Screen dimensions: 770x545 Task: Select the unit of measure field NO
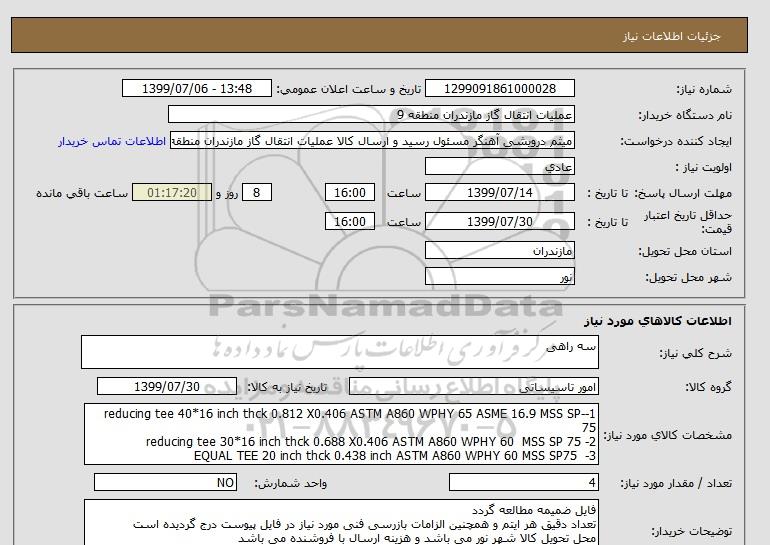[165, 483]
